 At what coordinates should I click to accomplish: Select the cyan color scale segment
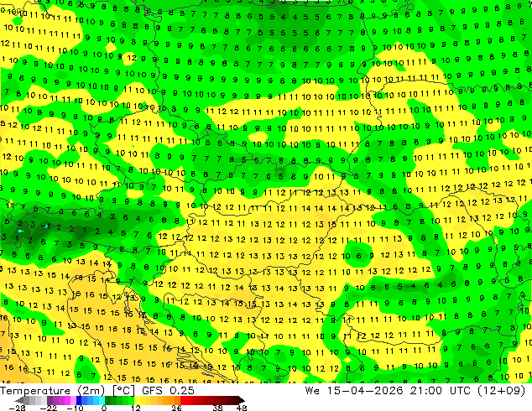click(102, 400)
